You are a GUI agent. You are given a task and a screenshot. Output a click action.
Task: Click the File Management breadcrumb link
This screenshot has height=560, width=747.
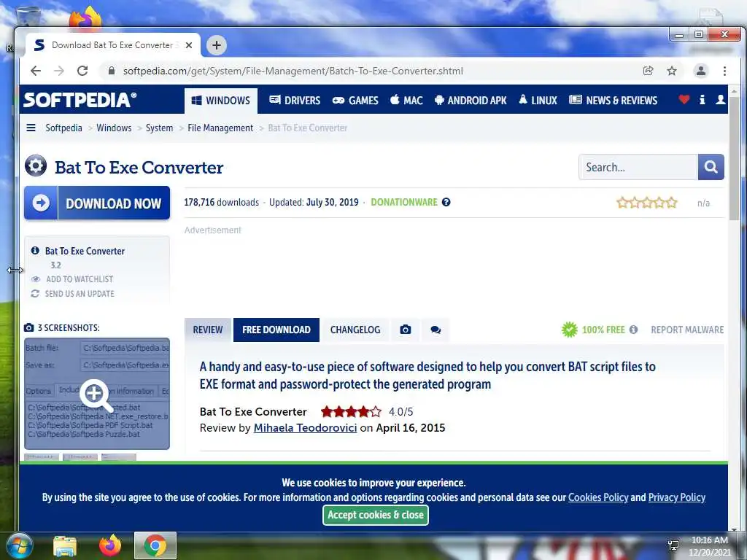220,128
